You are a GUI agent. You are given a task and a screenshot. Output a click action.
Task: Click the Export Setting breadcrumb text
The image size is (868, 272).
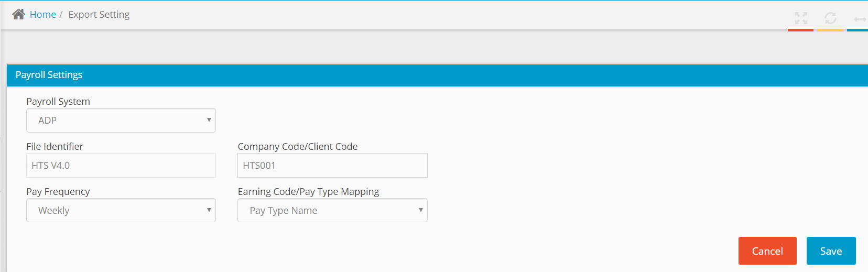tap(99, 15)
